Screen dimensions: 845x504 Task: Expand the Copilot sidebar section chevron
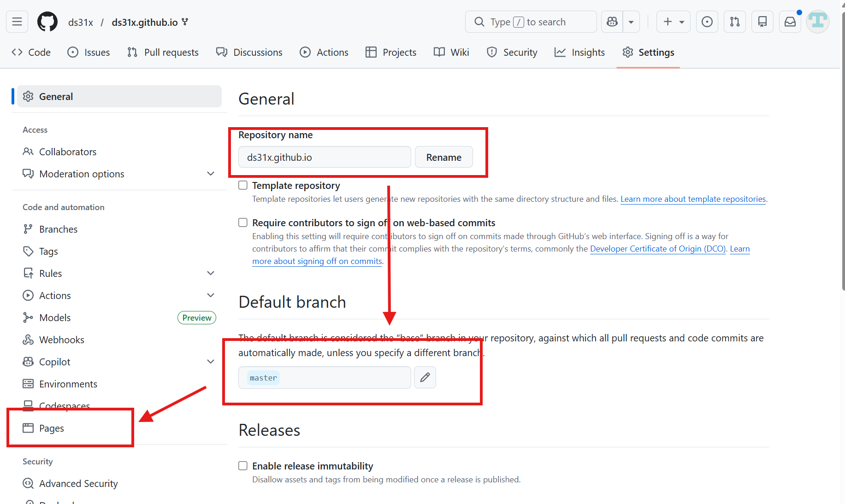coord(211,362)
